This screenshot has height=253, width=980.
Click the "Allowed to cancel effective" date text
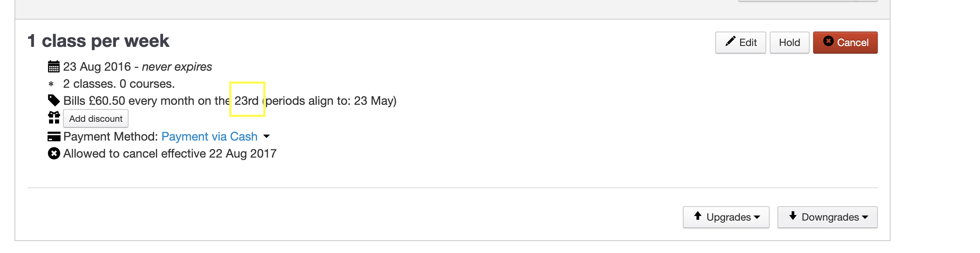tap(170, 153)
